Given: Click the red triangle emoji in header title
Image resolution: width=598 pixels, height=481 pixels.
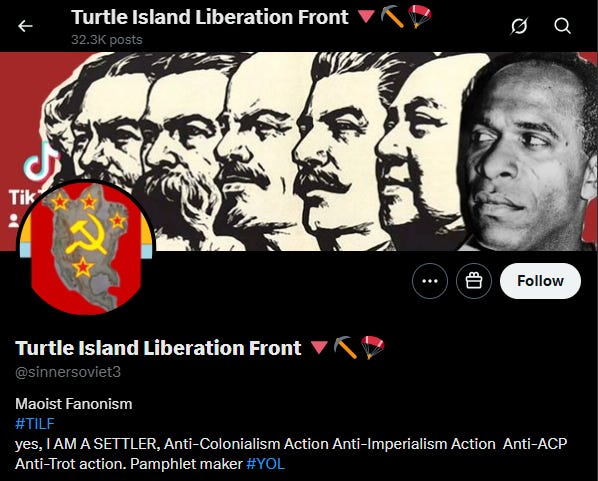Looking at the screenshot, I should 366,16.
